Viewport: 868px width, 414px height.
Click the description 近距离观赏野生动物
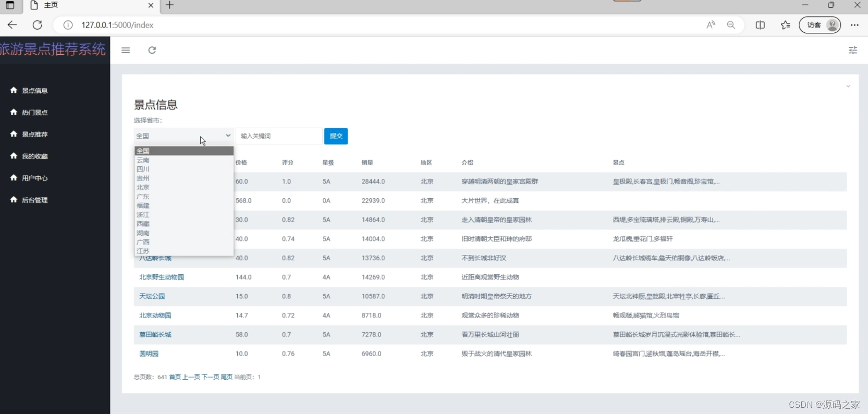click(x=490, y=277)
